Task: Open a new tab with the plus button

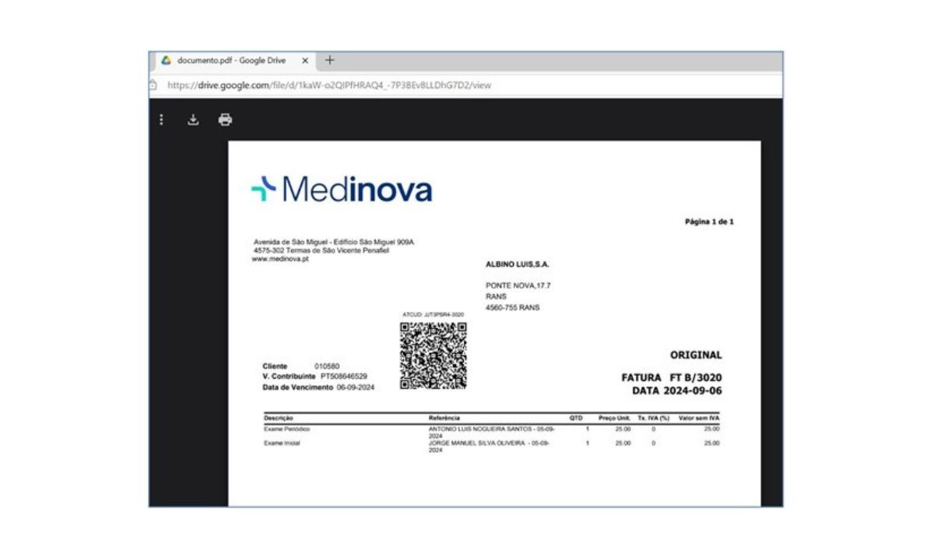Action: tap(329, 61)
